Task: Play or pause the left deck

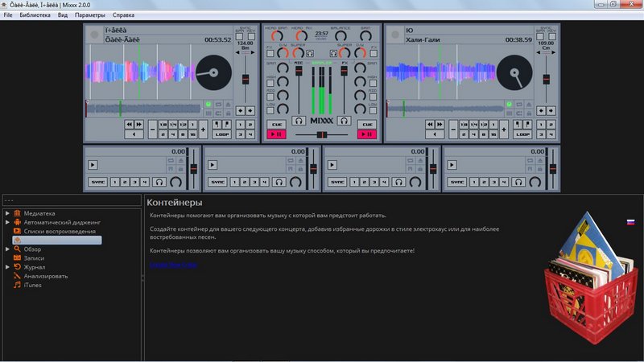Action: point(276,134)
